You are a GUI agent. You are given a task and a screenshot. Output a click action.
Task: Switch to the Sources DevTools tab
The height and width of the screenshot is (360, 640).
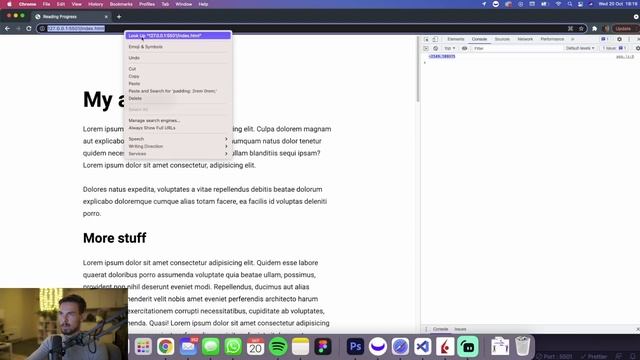(x=502, y=39)
